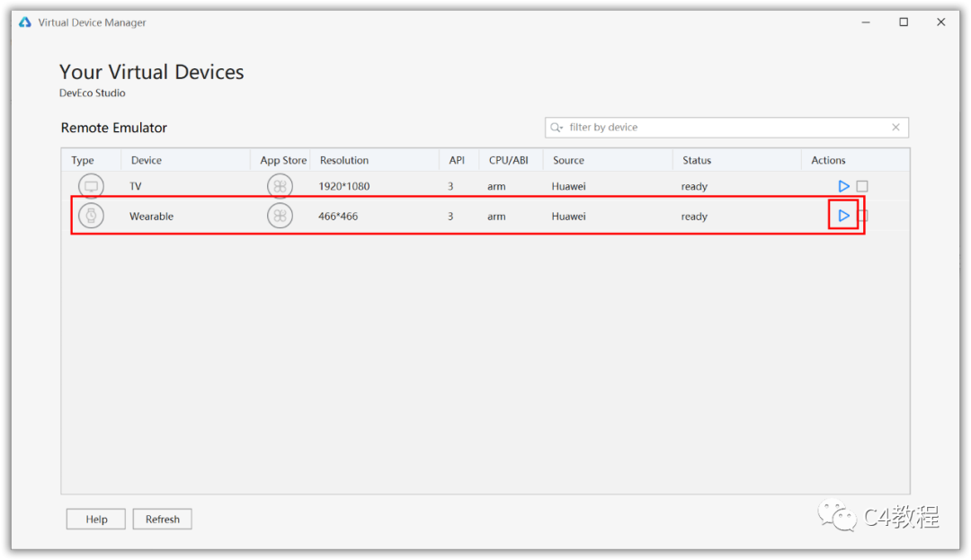The width and height of the screenshot is (971, 560).
Task: Stop the Wearable emulator square icon
Action: 863,216
